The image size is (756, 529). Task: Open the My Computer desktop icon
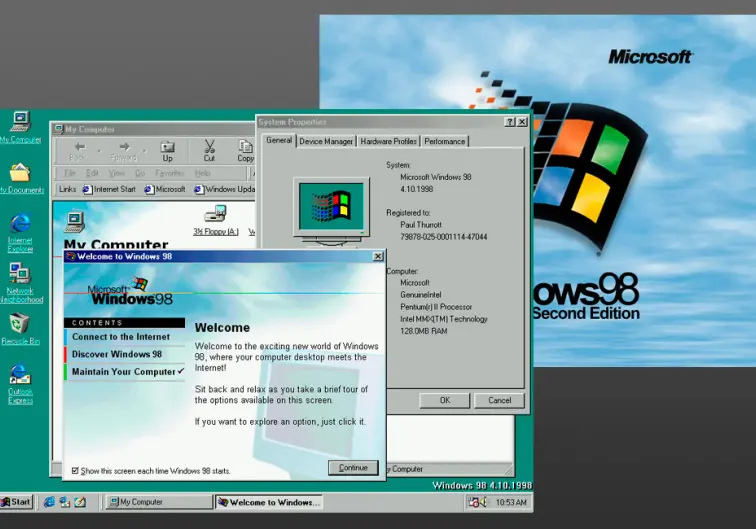[19, 123]
